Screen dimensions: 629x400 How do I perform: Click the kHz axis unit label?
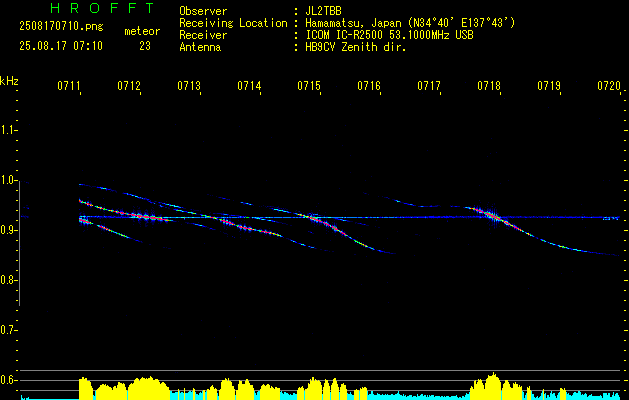(9, 81)
